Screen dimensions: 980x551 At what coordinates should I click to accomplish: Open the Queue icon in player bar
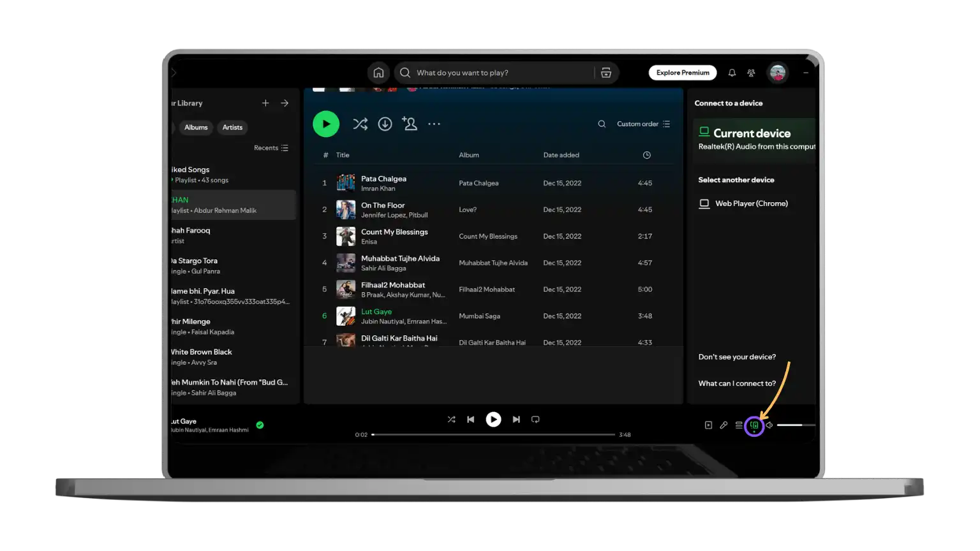click(x=739, y=425)
